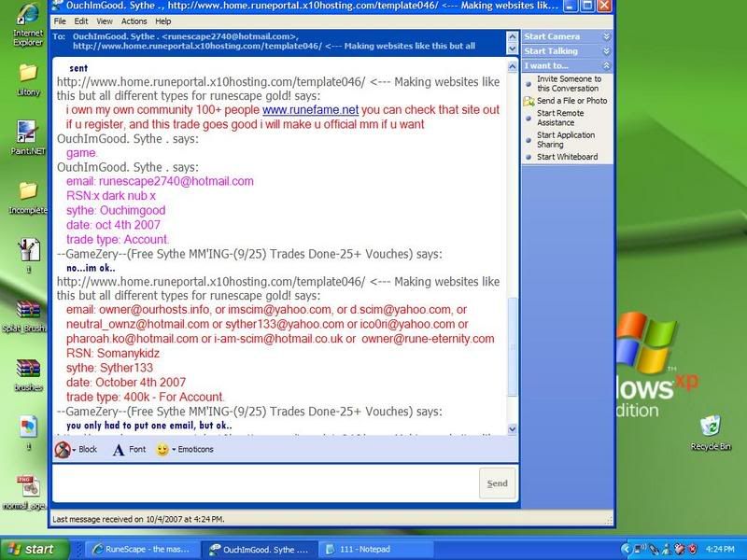Image resolution: width=747 pixels, height=560 pixels.
Task: Start Remote Assistance
Action: [x=560, y=118]
